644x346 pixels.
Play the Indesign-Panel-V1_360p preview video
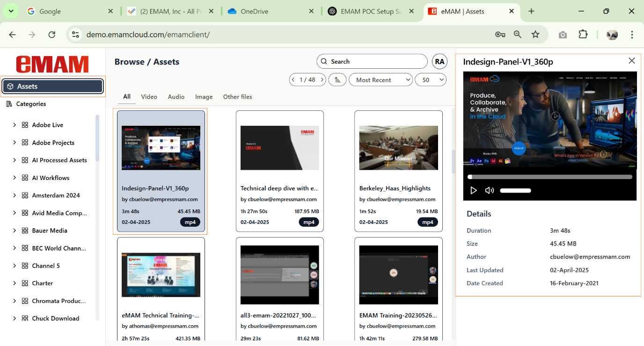click(x=474, y=190)
